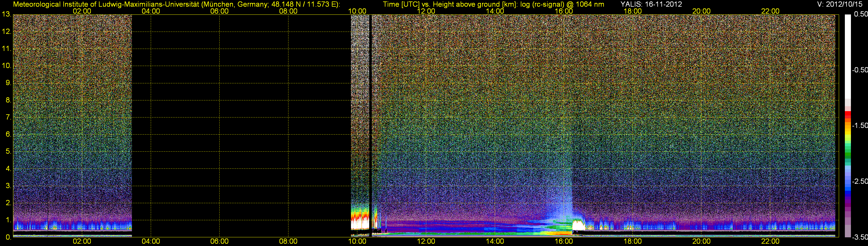Image resolution: width=868 pixels, height=246 pixels.
Task: Click the 7 km height axis label
Action: click(x=8, y=117)
